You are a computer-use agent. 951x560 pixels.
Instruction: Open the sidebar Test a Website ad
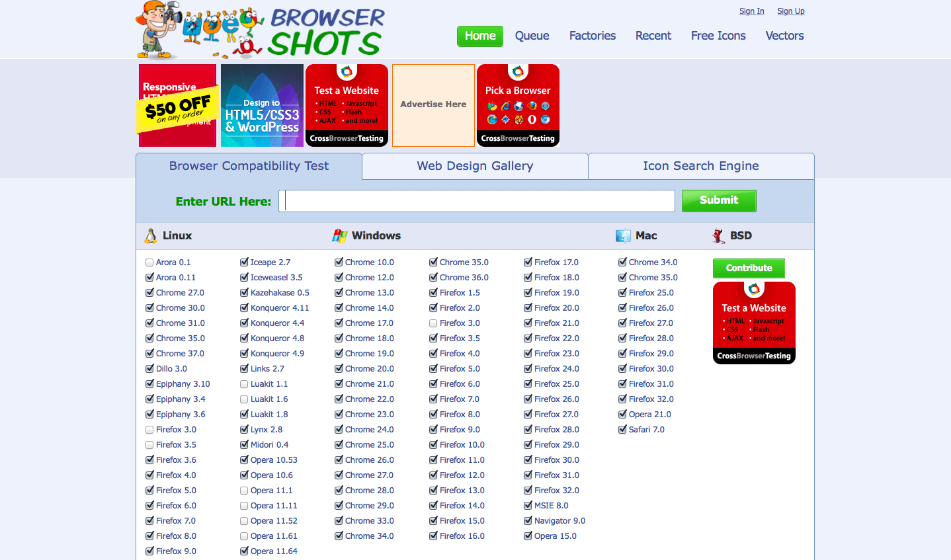754,323
